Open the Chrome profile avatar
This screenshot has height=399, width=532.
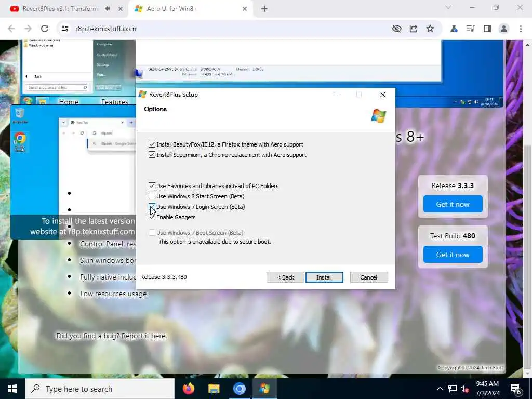pyautogui.click(x=504, y=29)
